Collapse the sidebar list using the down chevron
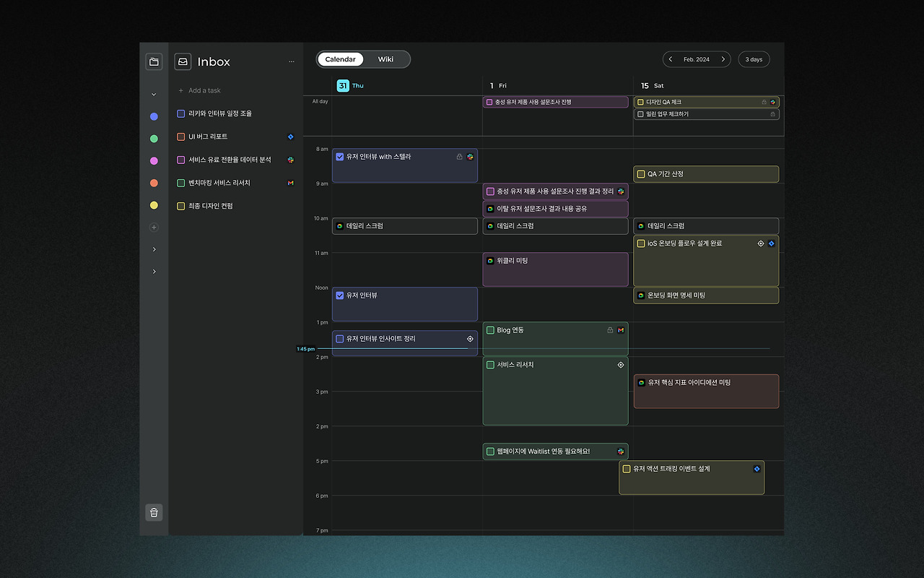Screen dimensions: 924x578 (x=153, y=94)
